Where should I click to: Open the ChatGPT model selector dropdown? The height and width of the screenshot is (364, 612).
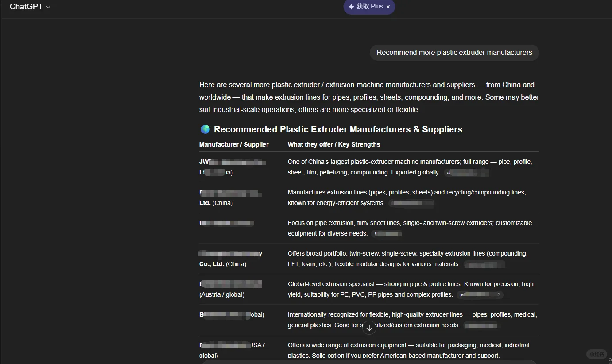click(x=30, y=7)
